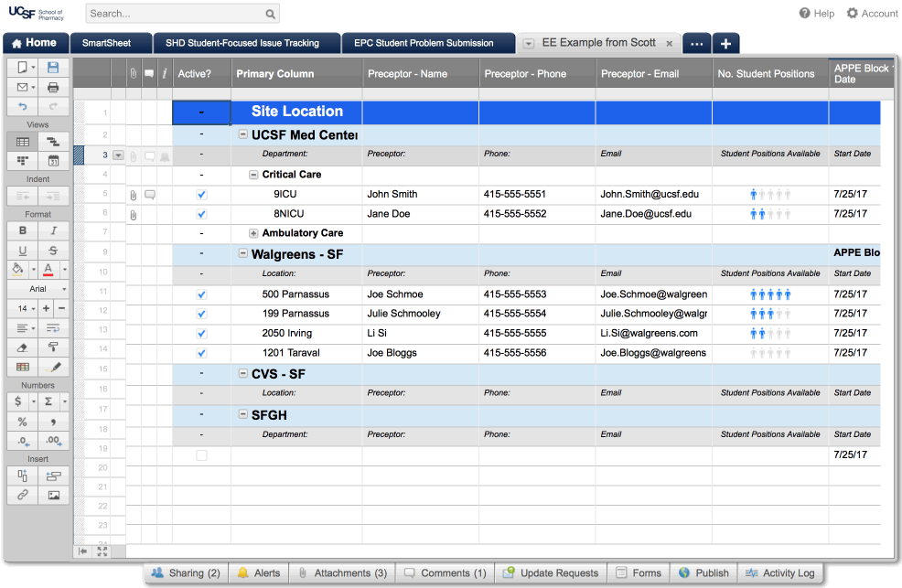Click the Activity Log button

[779, 573]
